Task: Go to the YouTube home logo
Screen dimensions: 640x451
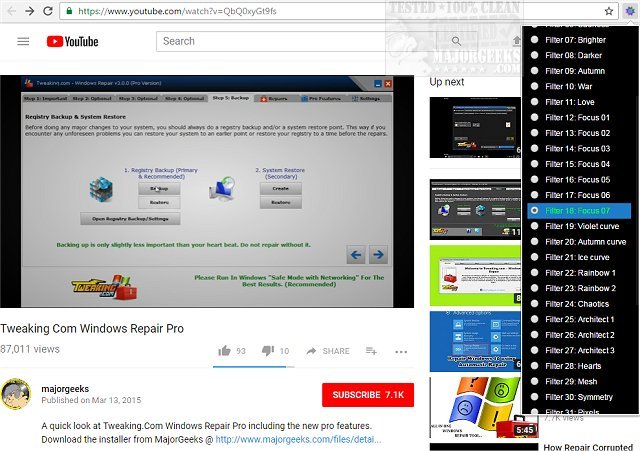Action: 72,41
